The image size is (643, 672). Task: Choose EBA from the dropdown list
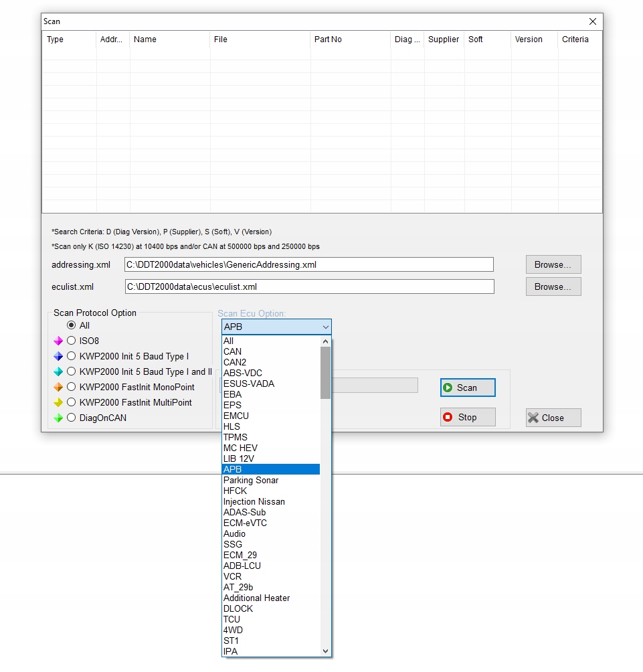pos(271,395)
